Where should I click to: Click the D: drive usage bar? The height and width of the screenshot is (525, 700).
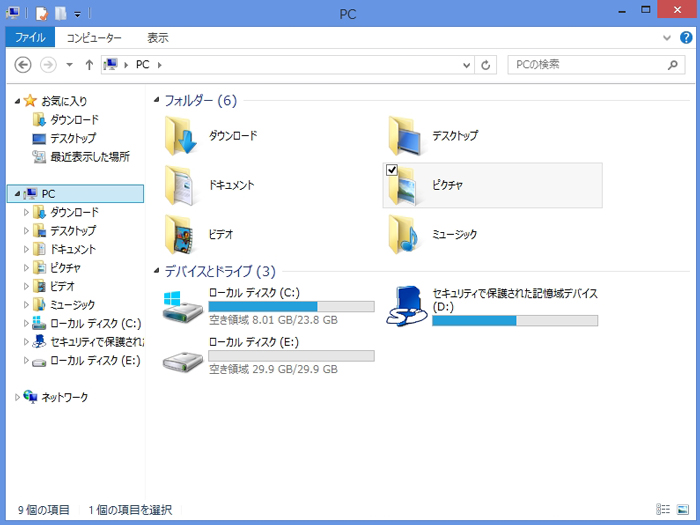coord(515,321)
